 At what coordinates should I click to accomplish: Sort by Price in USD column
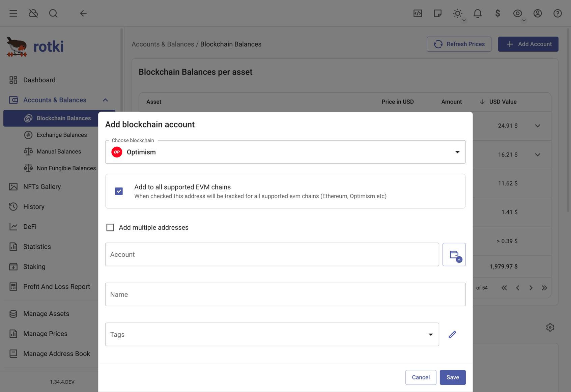pos(397,102)
